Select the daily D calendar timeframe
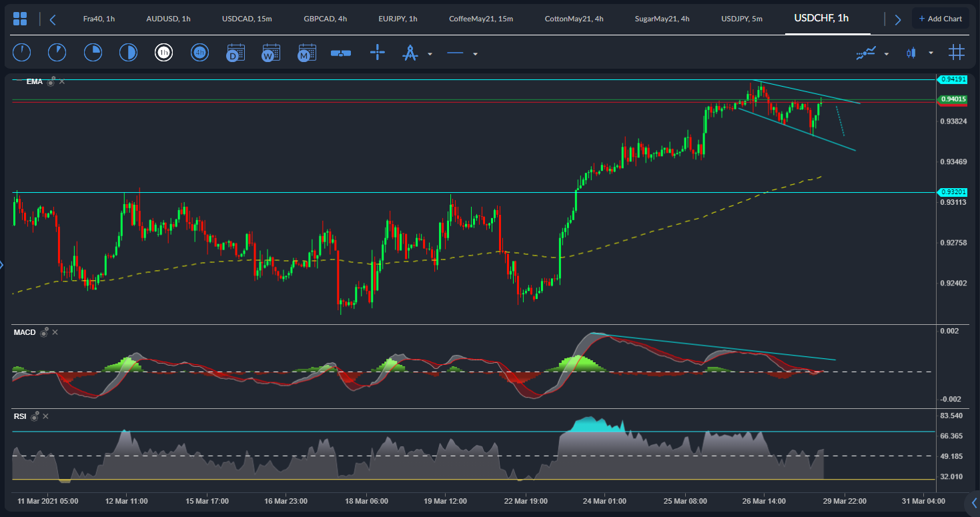This screenshot has height=517, width=980. pyautogui.click(x=235, y=53)
